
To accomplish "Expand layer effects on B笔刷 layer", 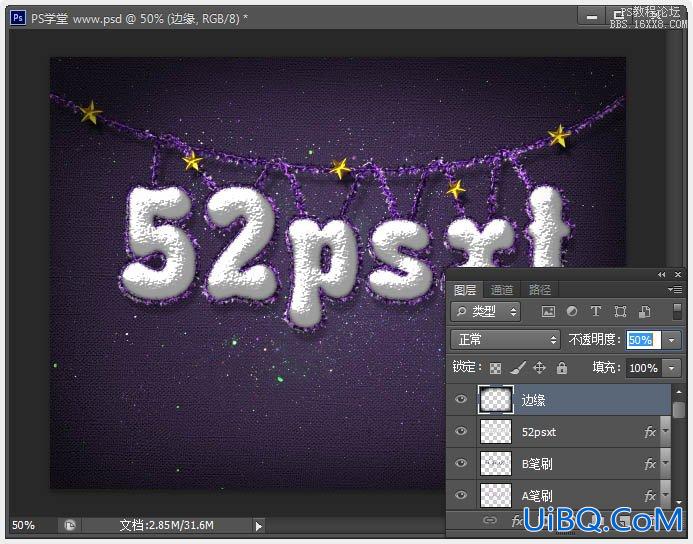I will point(665,463).
